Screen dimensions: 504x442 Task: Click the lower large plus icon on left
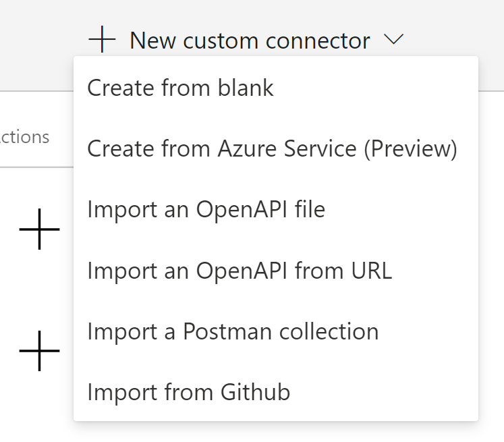tap(40, 351)
